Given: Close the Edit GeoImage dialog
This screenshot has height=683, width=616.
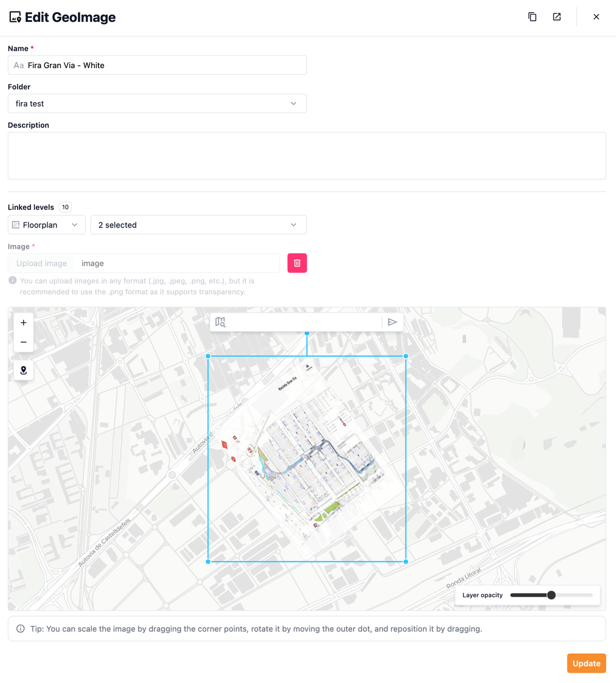Looking at the screenshot, I should (x=596, y=17).
